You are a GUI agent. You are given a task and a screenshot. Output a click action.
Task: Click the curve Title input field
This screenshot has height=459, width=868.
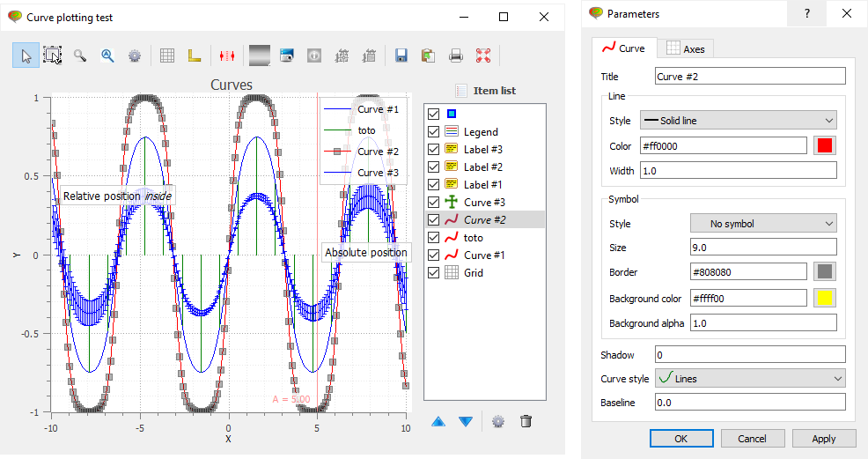click(750, 77)
